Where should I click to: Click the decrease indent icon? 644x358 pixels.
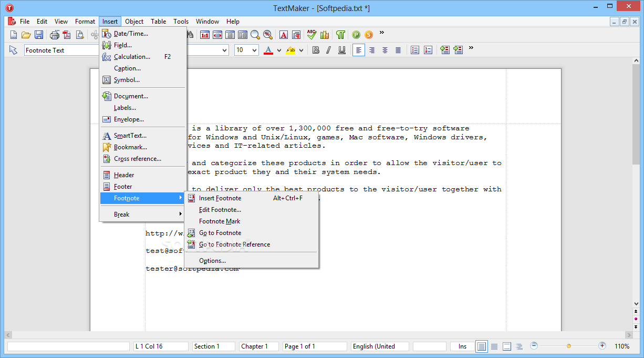point(445,50)
